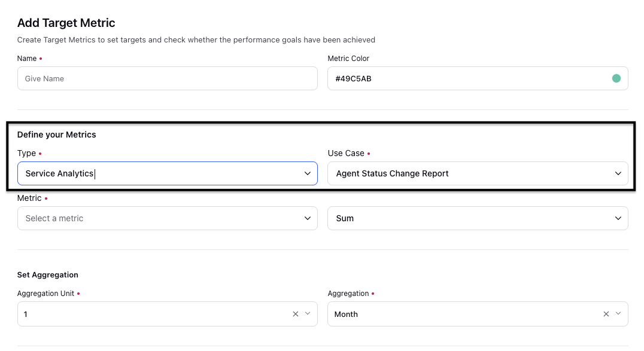Open the Type dropdown chevron
644x351 pixels.
coord(307,173)
